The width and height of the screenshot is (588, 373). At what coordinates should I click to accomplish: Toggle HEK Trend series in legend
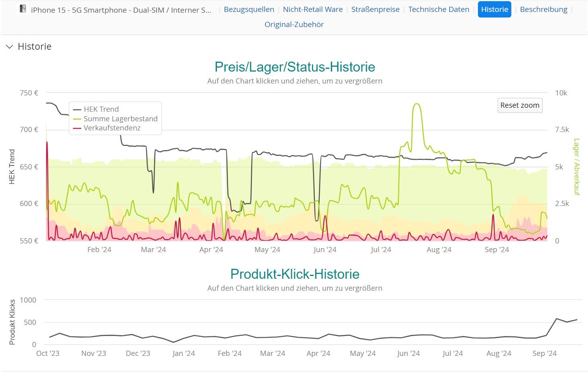[x=96, y=109]
